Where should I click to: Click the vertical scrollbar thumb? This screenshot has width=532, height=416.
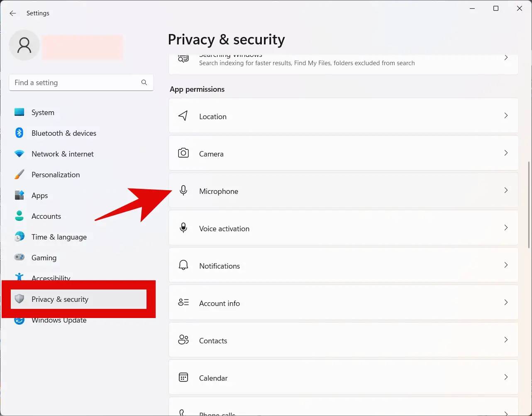pyautogui.click(x=529, y=205)
